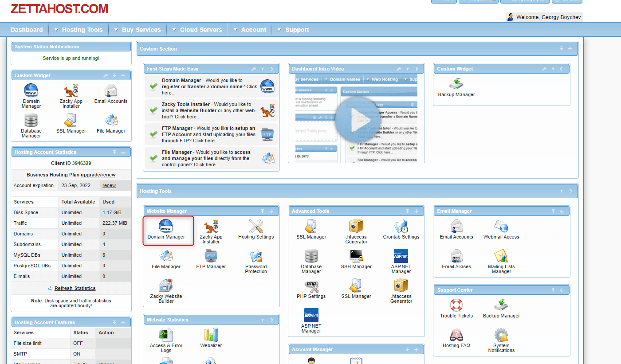Screen dimensions: 621x364
Task: Open Email Accounts in Email Manager panel
Action: 456,230
